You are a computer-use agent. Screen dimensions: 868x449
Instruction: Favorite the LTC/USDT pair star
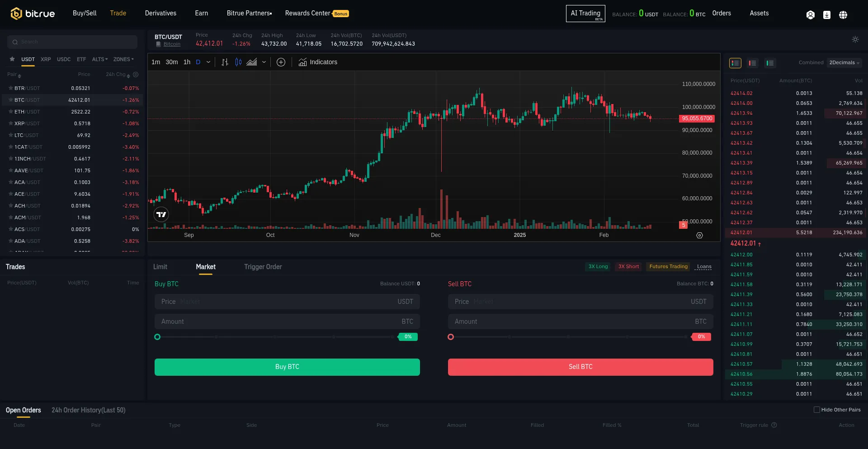coord(10,135)
